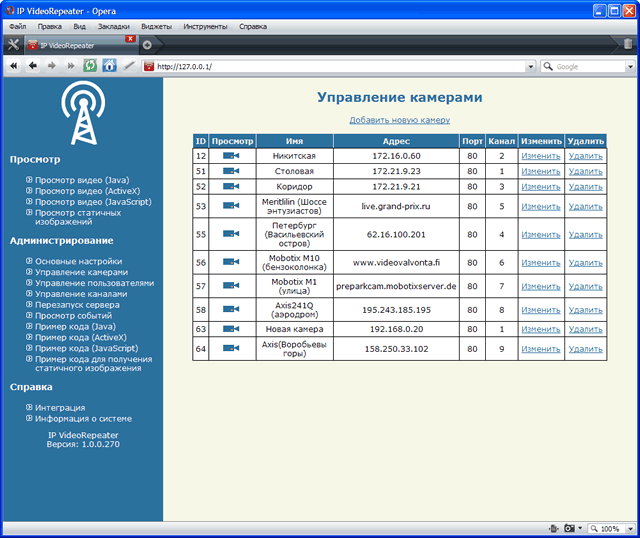This screenshot has height=538, width=640.
Task: Click the wand icon in toolbar
Action: (x=129, y=66)
